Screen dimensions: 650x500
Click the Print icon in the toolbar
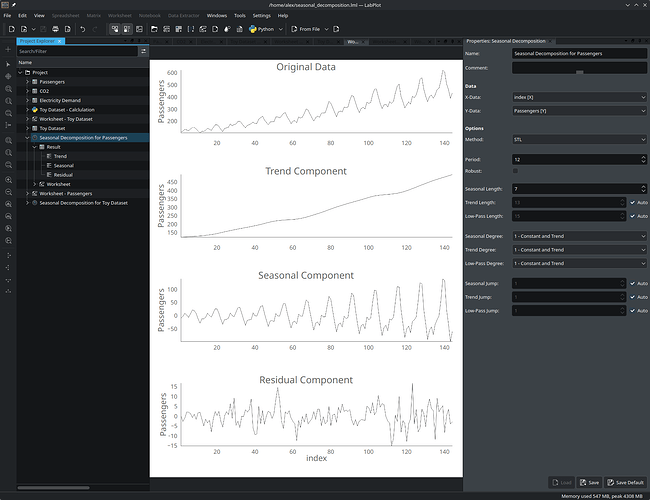tap(53, 29)
